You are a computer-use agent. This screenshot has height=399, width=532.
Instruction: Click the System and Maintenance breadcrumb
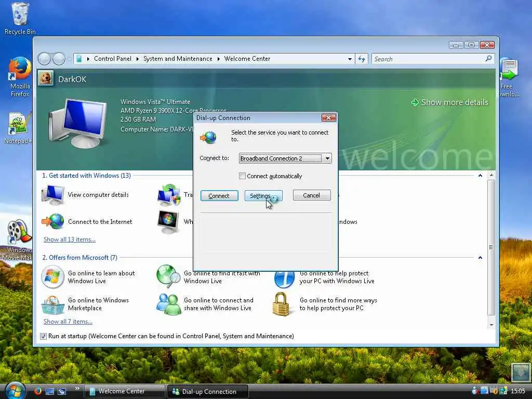point(178,59)
